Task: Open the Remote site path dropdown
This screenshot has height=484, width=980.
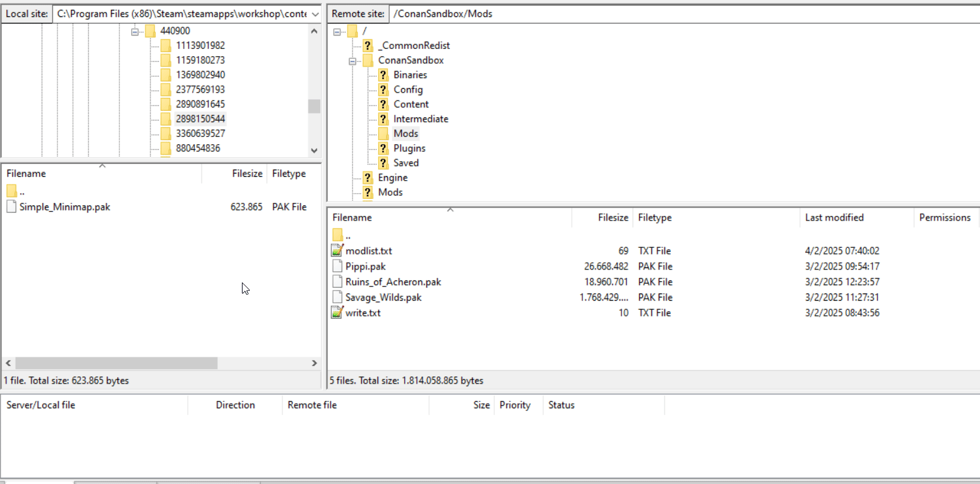Action: [974, 14]
